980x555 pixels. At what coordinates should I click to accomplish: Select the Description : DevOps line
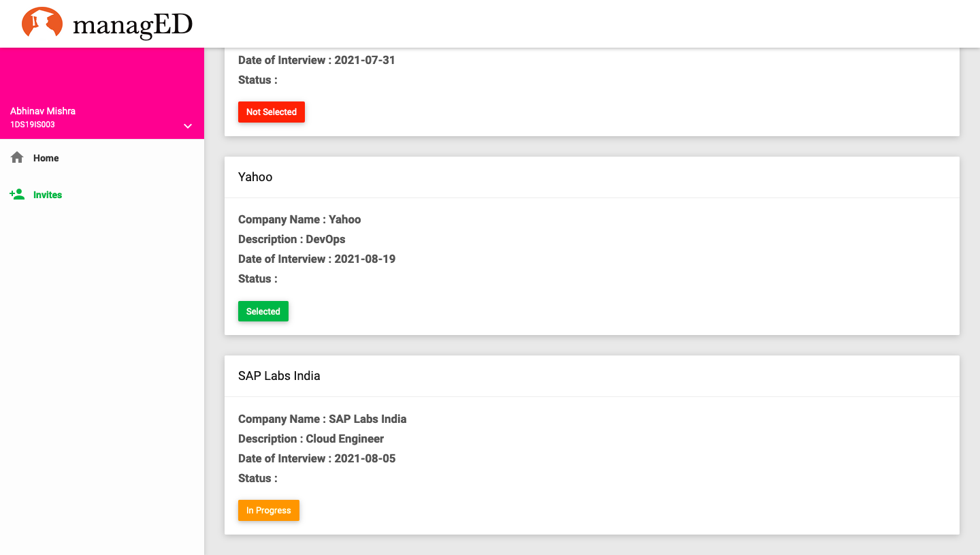tap(292, 239)
